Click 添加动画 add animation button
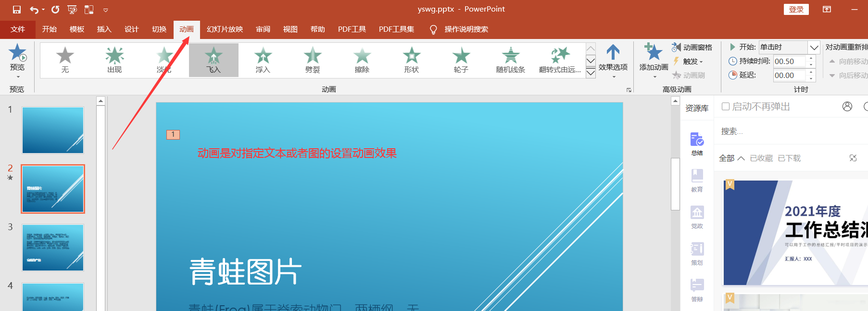This screenshot has width=868, height=311. (x=654, y=61)
